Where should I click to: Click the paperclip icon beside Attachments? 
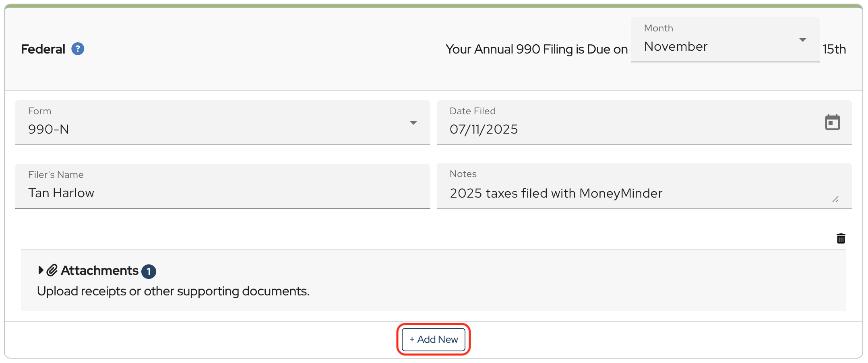click(52, 270)
